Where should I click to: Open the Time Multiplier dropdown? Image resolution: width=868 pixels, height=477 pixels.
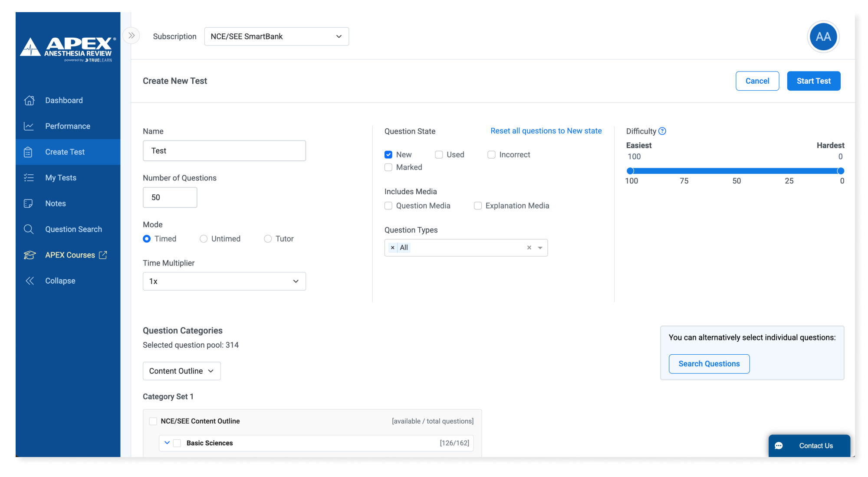[224, 281]
